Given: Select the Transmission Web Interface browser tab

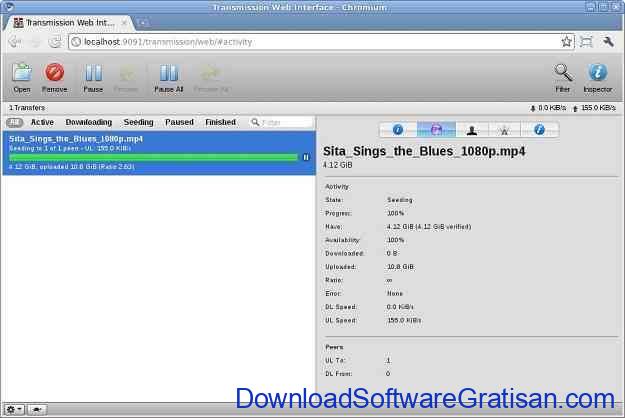Looking at the screenshot, I should pyautogui.click(x=70, y=23).
